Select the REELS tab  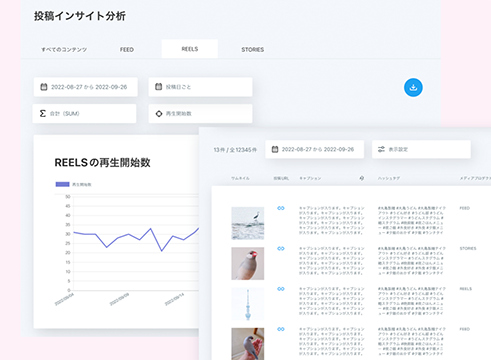190,49
